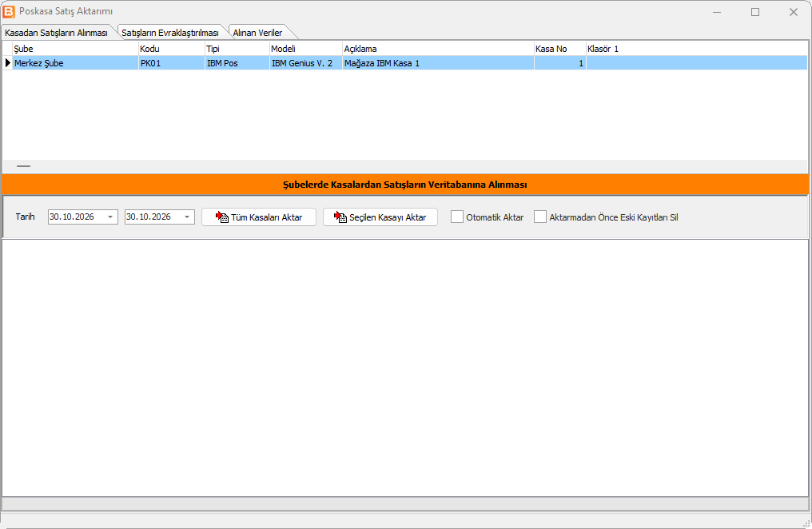This screenshot has height=529, width=812.
Task: Open the Satışların Evraklaştırılması tab
Action: (x=170, y=33)
